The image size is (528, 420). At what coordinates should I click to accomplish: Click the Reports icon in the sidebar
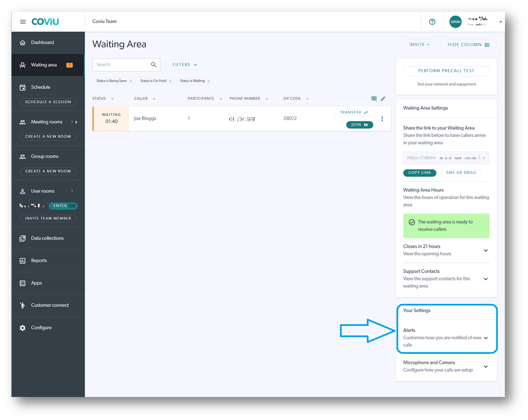(x=23, y=260)
